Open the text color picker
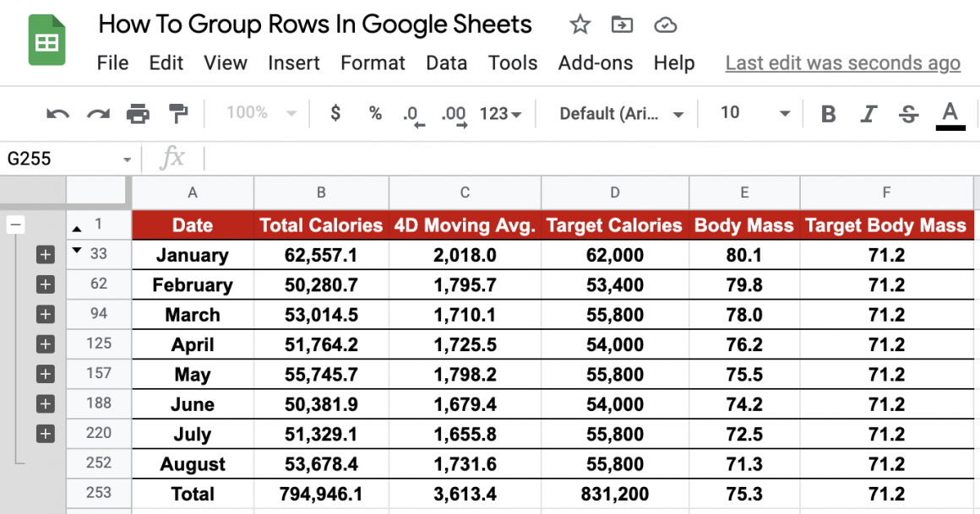Image resolution: width=980 pixels, height=514 pixels. coord(950,114)
